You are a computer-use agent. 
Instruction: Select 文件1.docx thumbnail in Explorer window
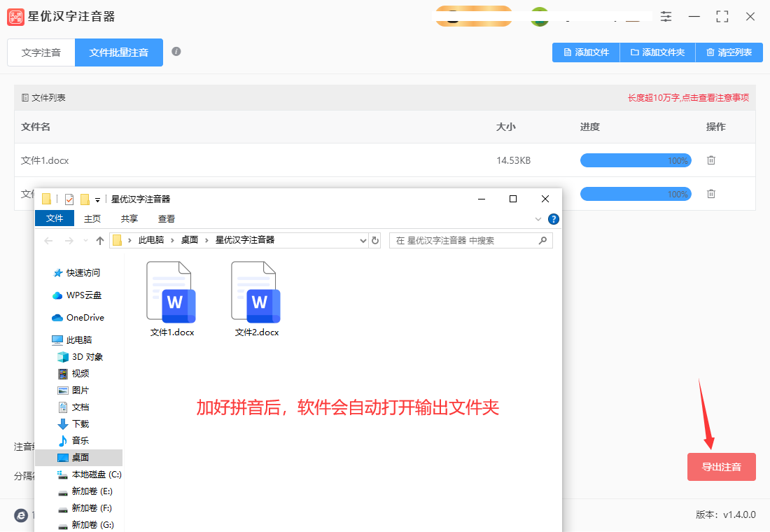(172, 299)
